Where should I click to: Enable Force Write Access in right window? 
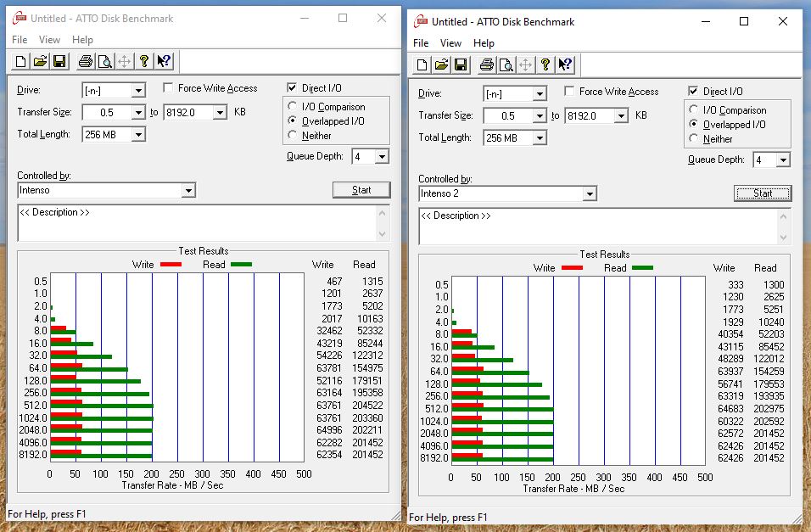(x=569, y=91)
